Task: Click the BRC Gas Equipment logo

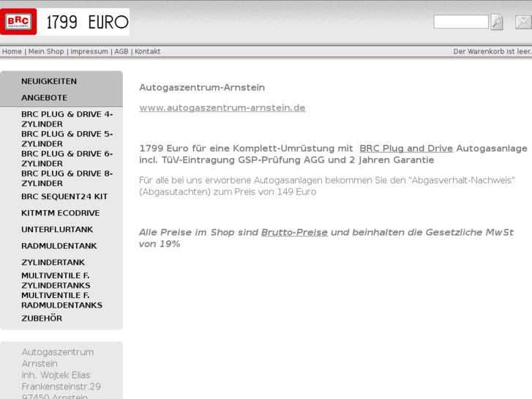Action: 18,22
